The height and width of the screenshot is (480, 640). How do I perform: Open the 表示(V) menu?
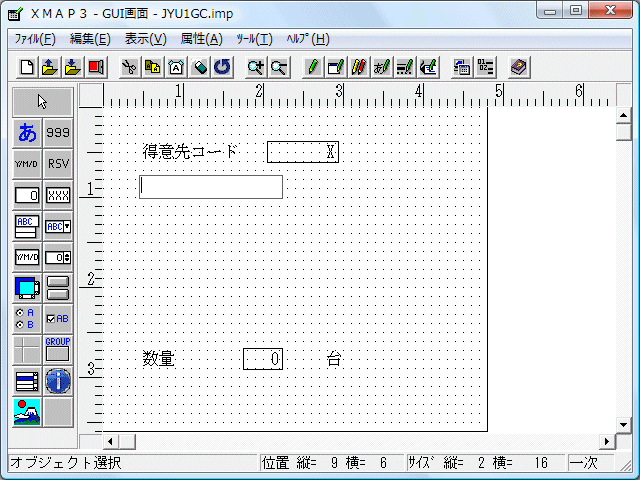[146, 39]
